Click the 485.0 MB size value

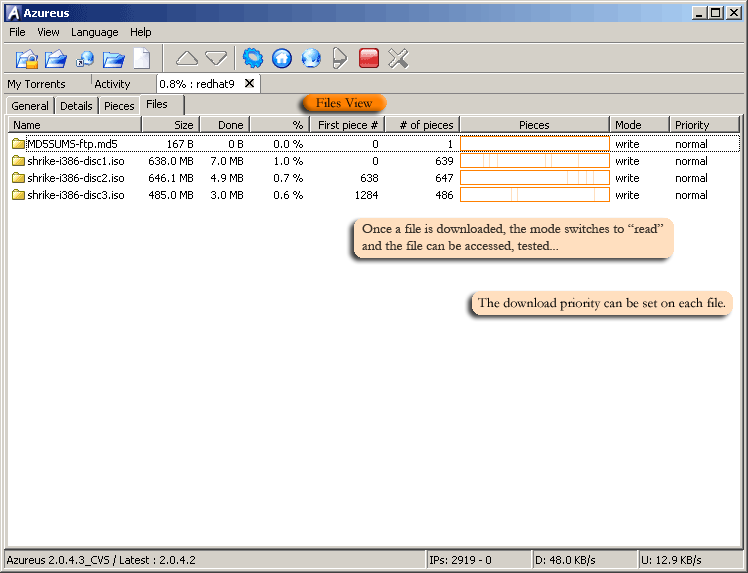coord(171,195)
